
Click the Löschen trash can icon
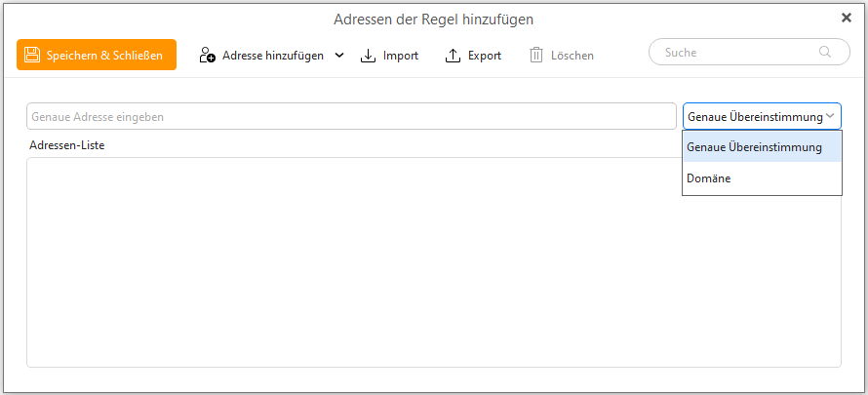(536, 56)
